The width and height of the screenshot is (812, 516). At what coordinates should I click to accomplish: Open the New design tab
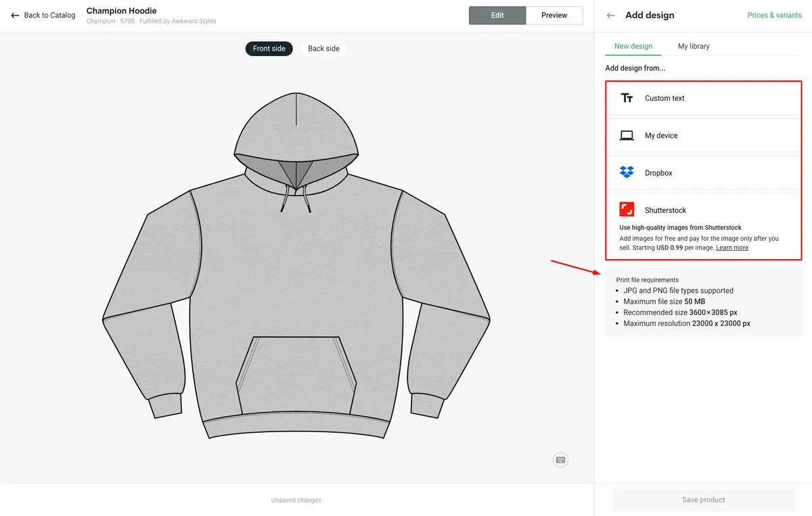pos(633,46)
